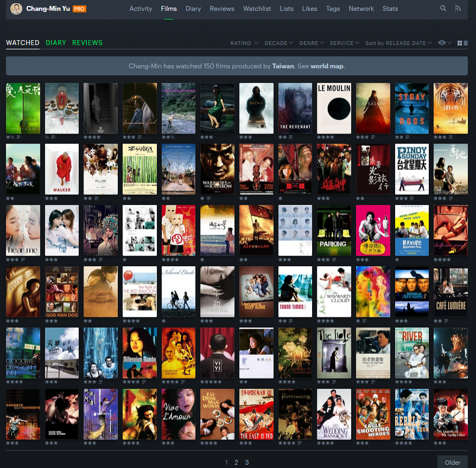This screenshot has width=476, height=468.
Task: Open the Watchlist nav item
Action: point(257,9)
